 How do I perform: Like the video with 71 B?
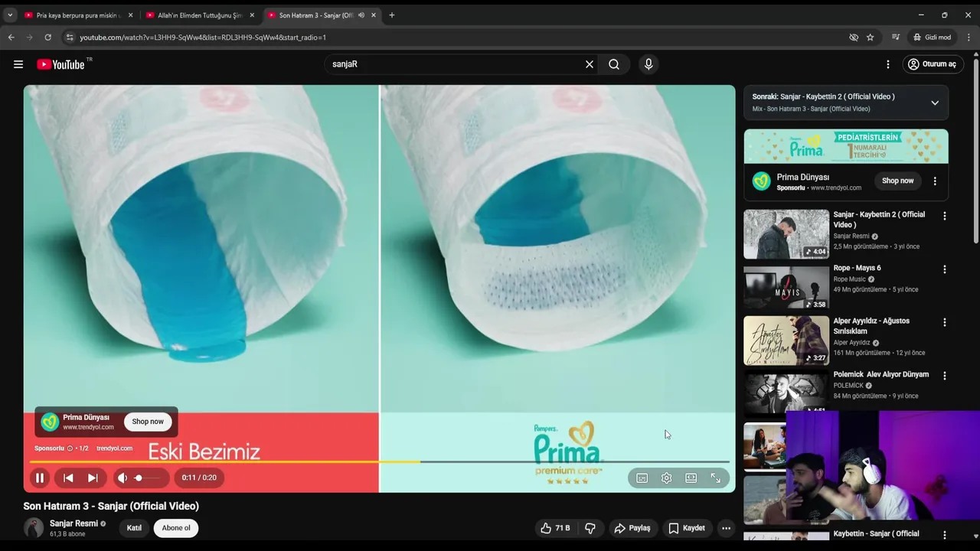click(x=555, y=528)
